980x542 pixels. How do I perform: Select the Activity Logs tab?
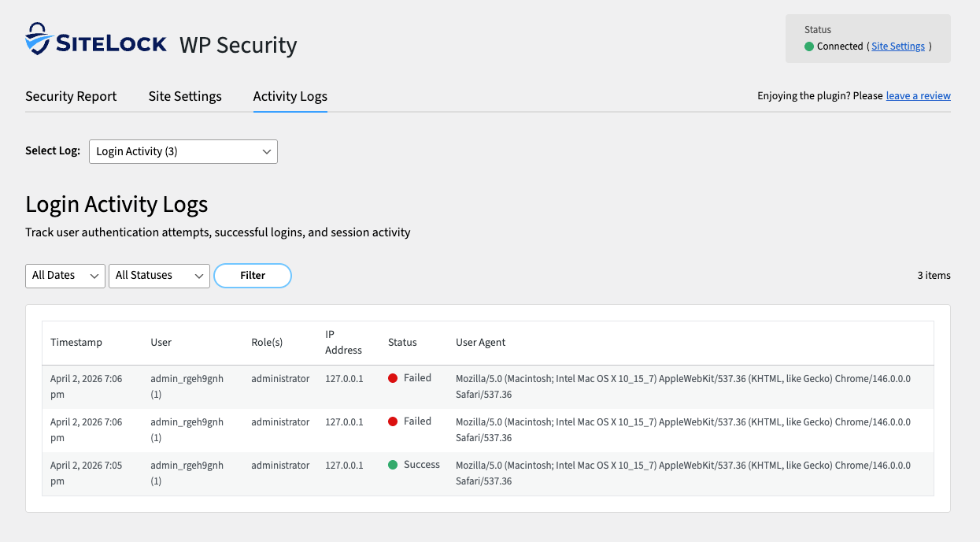[x=290, y=96]
